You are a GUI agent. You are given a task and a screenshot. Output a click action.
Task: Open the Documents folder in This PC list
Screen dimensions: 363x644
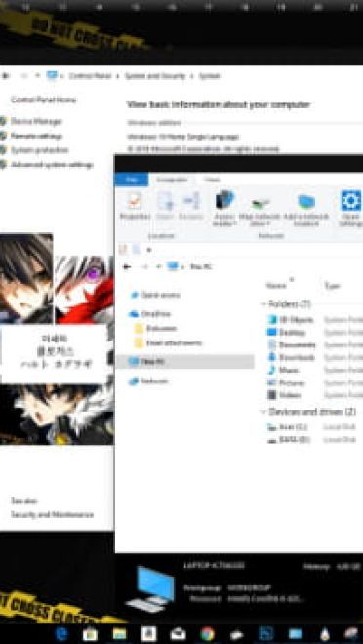click(292, 345)
